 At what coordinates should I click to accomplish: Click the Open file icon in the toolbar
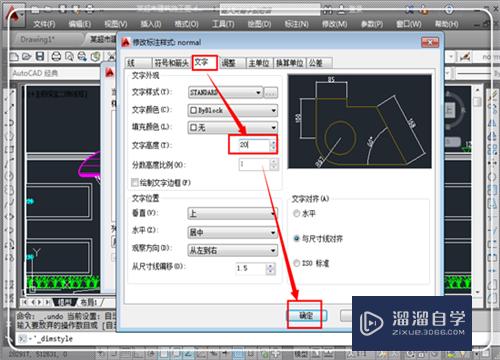(x=27, y=57)
